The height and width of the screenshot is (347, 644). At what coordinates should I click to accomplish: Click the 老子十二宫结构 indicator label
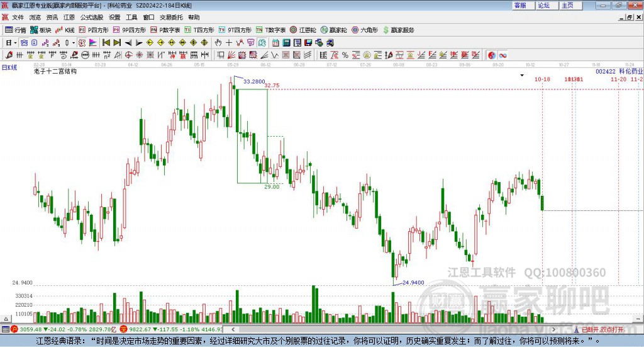(x=55, y=71)
